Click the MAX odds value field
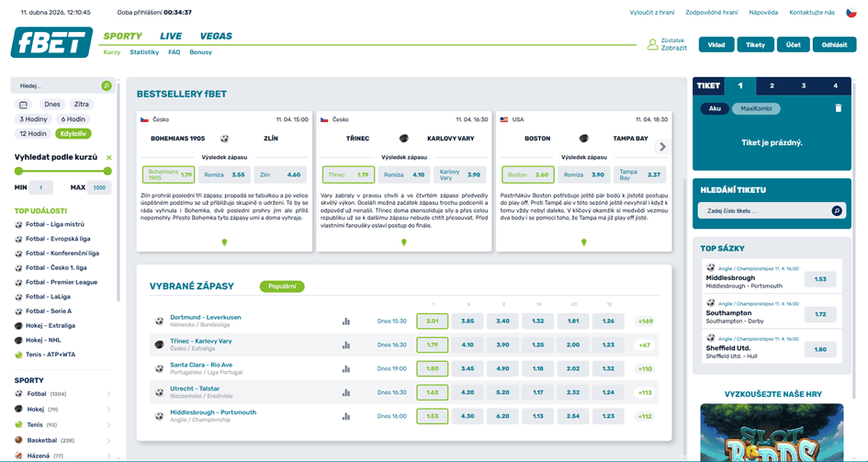The width and height of the screenshot is (868, 462). (x=99, y=187)
